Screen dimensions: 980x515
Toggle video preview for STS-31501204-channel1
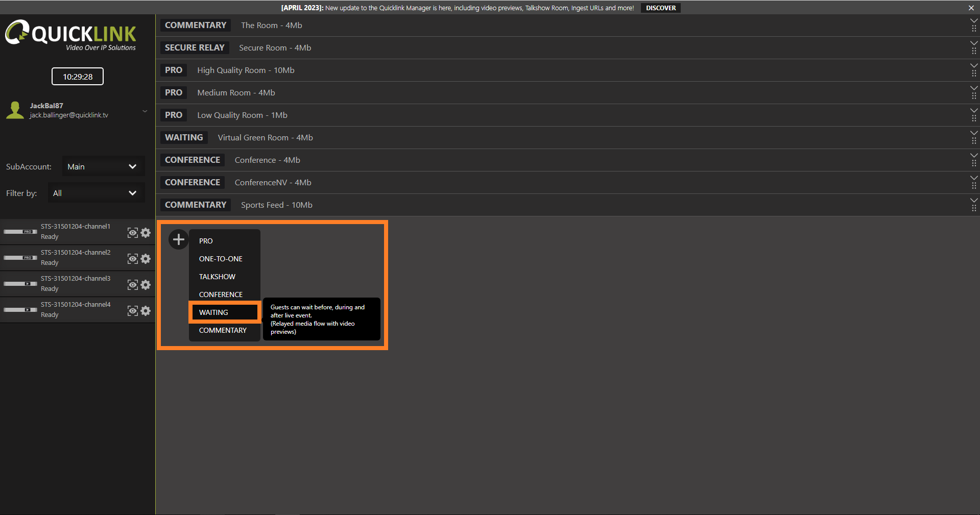(x=132, y=233)
